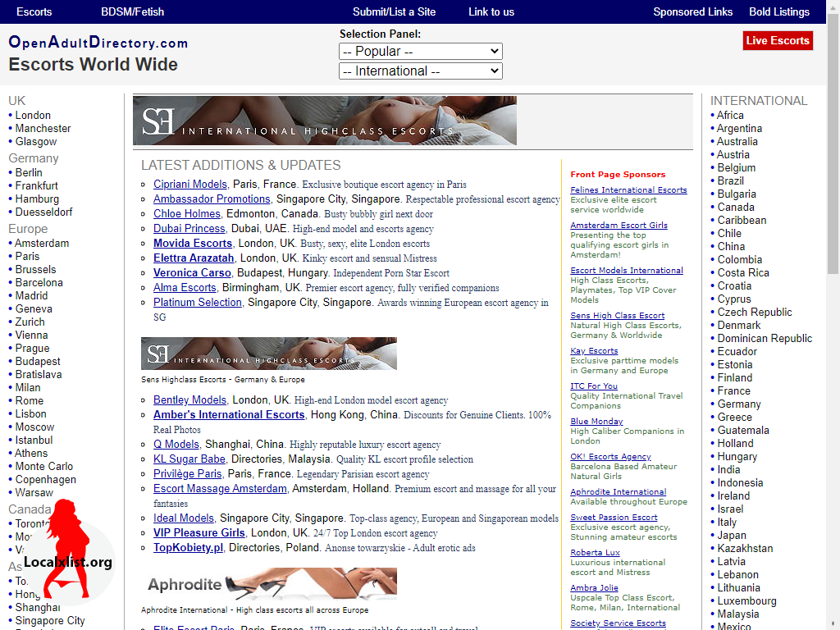Open Amsterdam Escort Girls sponsor link
Image resolution: width=840 pixels, height=630 pixels.
point(619,225)
